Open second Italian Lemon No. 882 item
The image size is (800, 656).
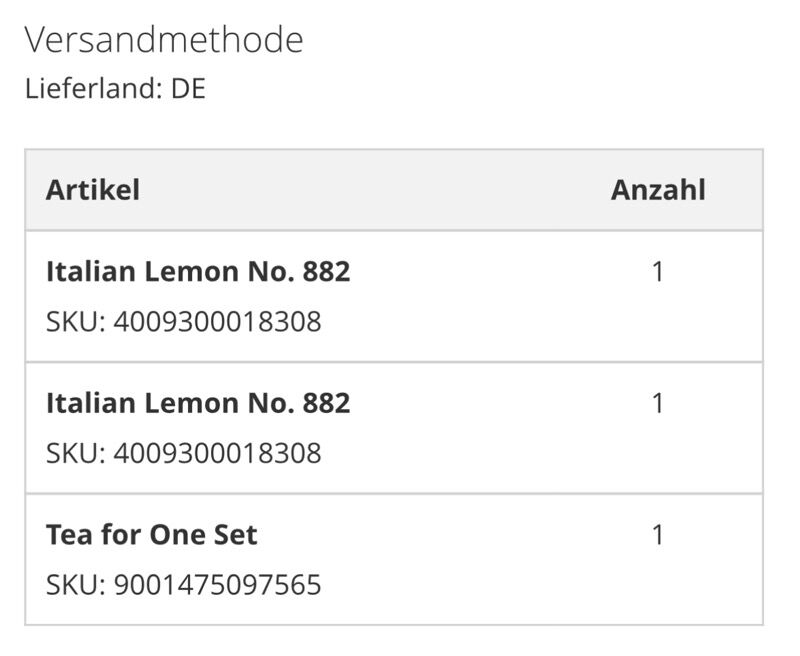point(198,403)
